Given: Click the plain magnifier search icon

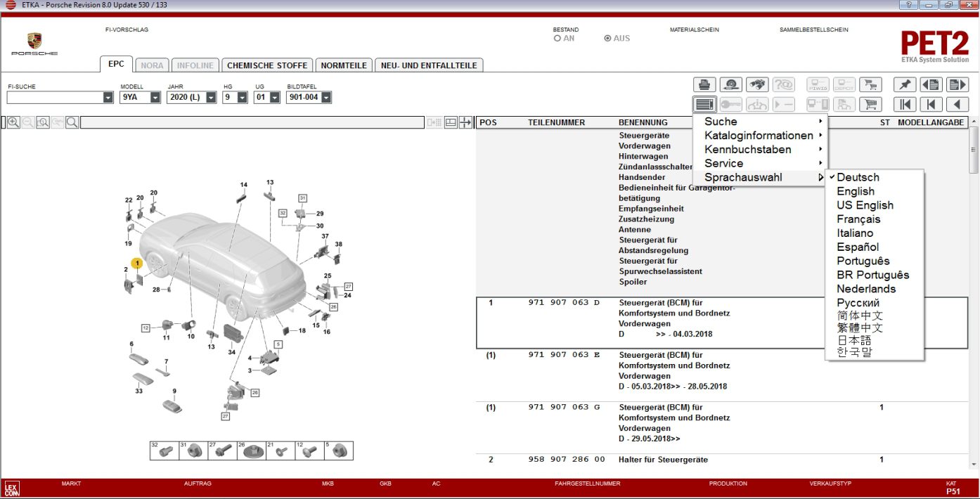Looking at the screenshot, I should (x=72, y=122).
